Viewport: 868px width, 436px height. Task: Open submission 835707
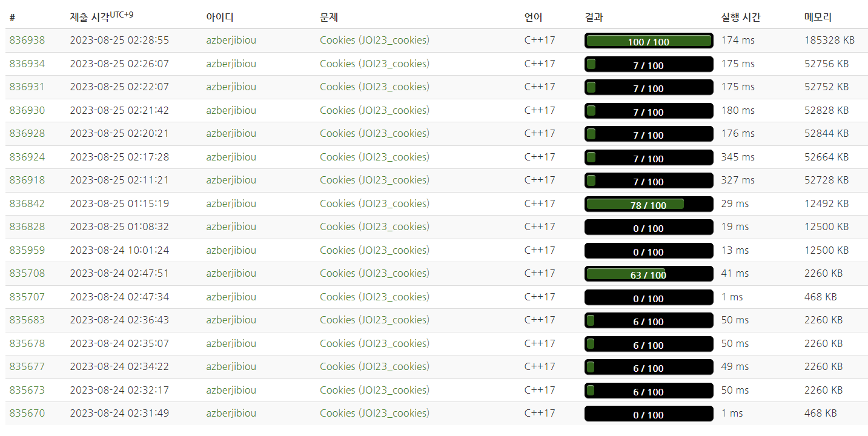coord(27,297)
